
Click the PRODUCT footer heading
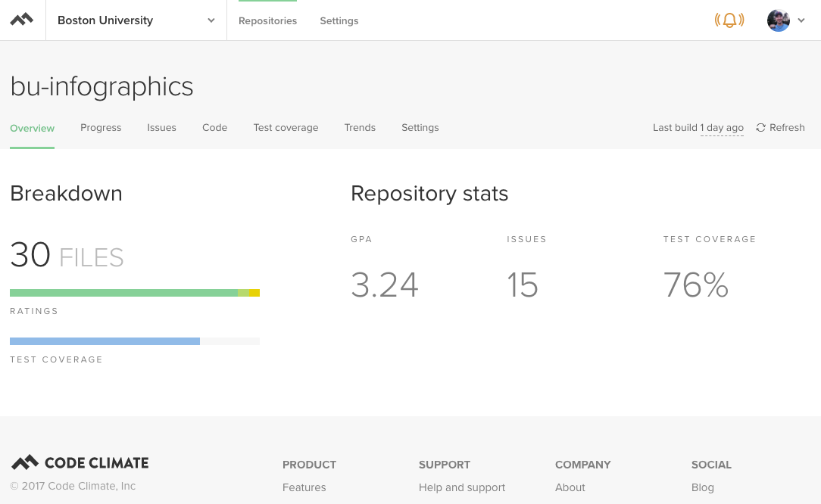[x=310, y=465]
